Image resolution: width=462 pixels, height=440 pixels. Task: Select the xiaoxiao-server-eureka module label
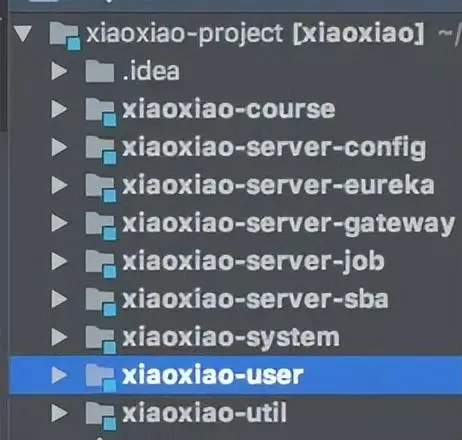(x=278, y=186)
